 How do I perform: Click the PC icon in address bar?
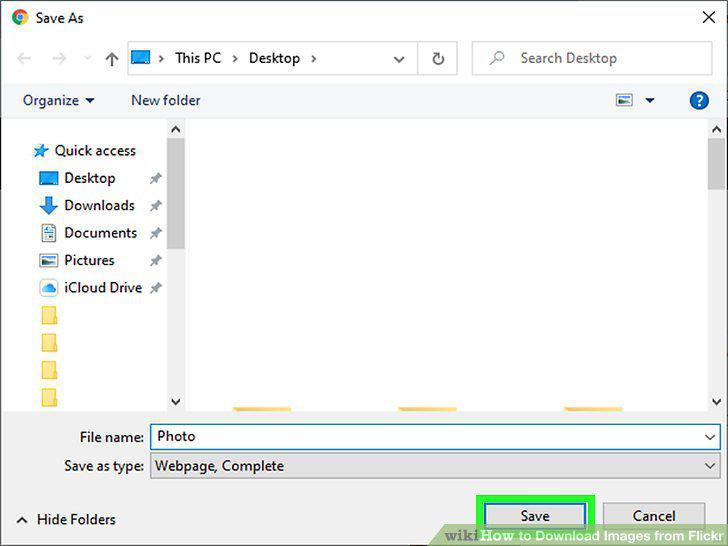(x=140, y=58)
